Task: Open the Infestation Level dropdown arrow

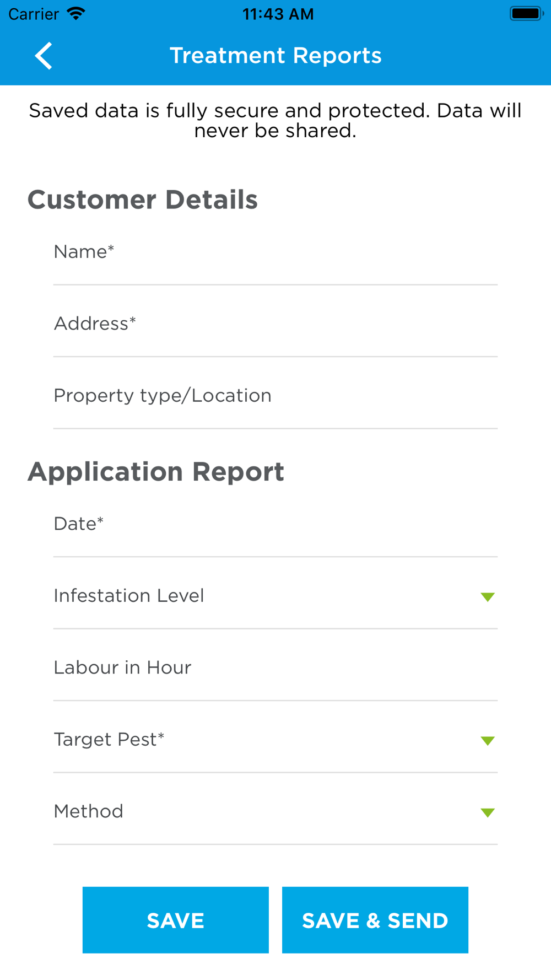Action: coord(488,597)
